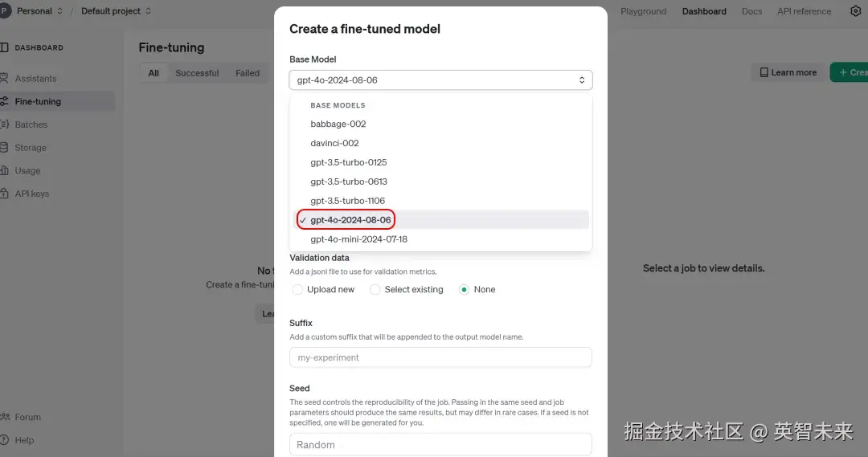Open the Docs link in header

751,11
